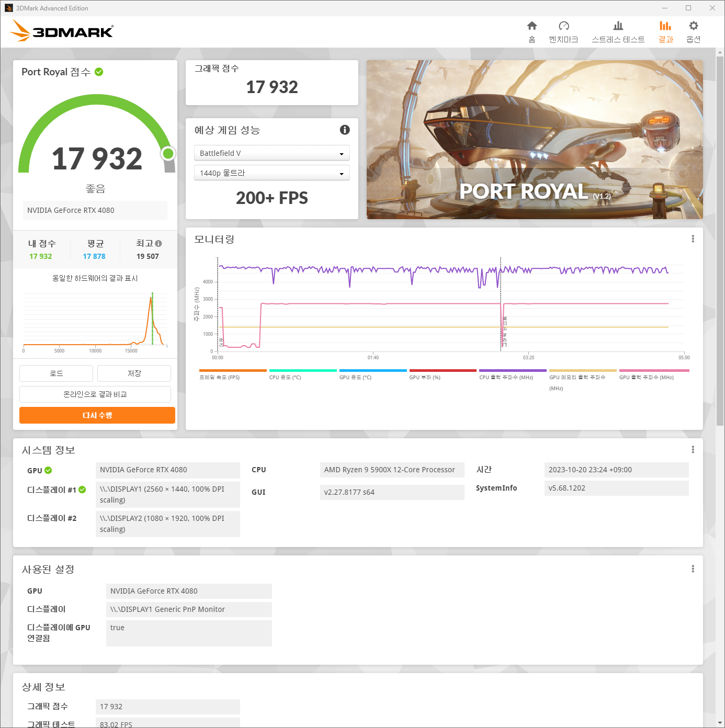The image size is (725, 728).
Task: Click the graphics score 17 932 card
Action: (x=271, y=83)
